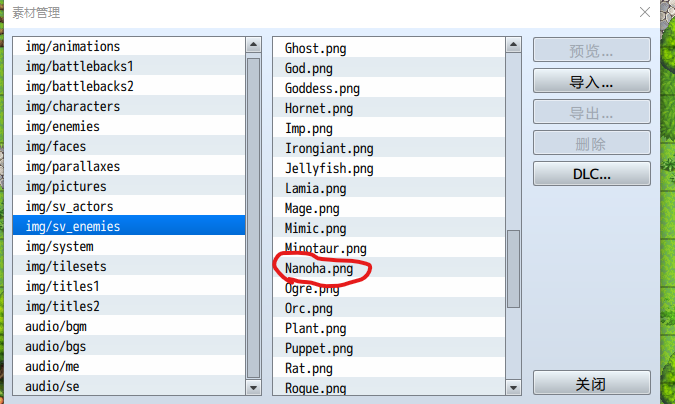Image resolution: width=675 pixels, height=404 pixels.
Task: Click file list scroll-up arrow
Action: [x=513, y=45]
